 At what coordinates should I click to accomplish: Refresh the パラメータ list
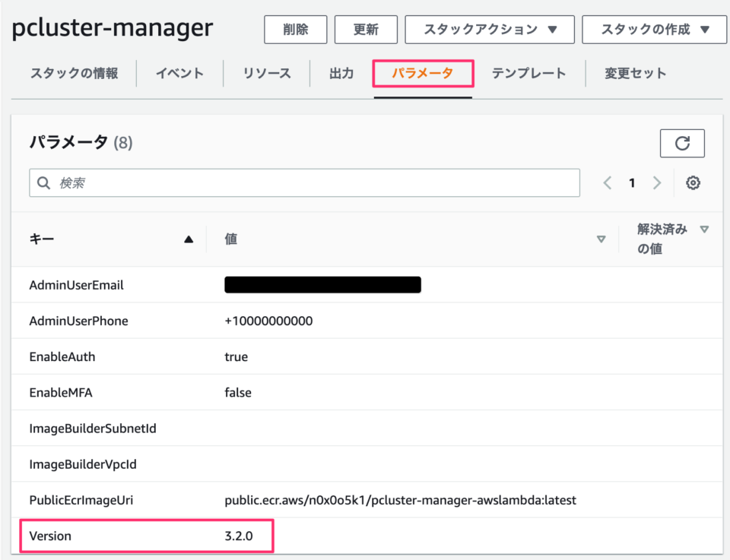[682, 143]
